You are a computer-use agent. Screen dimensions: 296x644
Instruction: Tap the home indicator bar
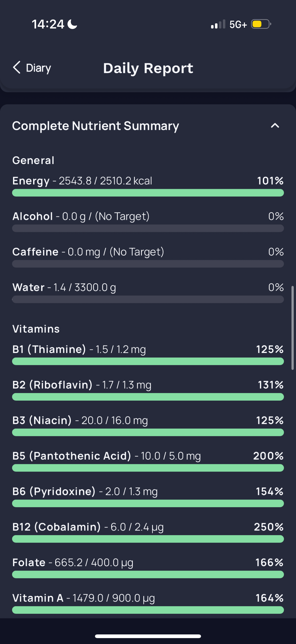pos(148,636)
